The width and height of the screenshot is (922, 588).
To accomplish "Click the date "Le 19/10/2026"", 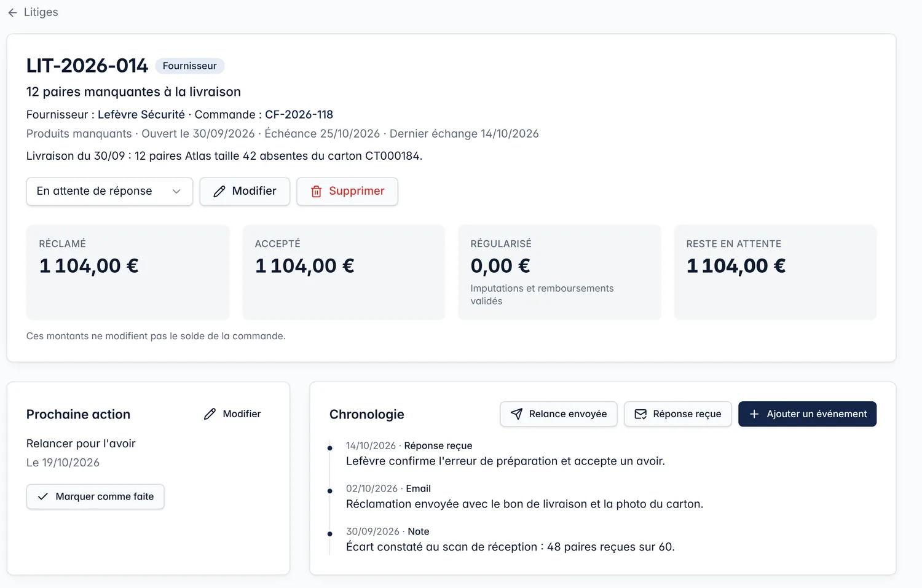I will click(63, 463).
